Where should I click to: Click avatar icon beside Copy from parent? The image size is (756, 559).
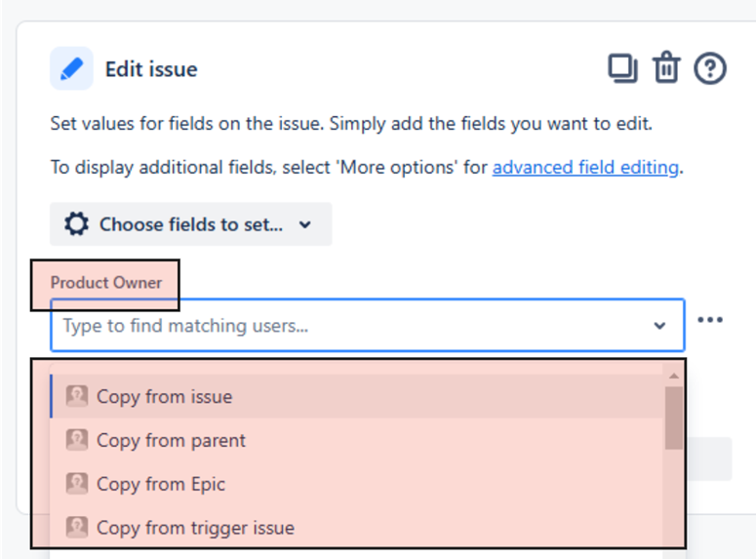pos(77,440)
